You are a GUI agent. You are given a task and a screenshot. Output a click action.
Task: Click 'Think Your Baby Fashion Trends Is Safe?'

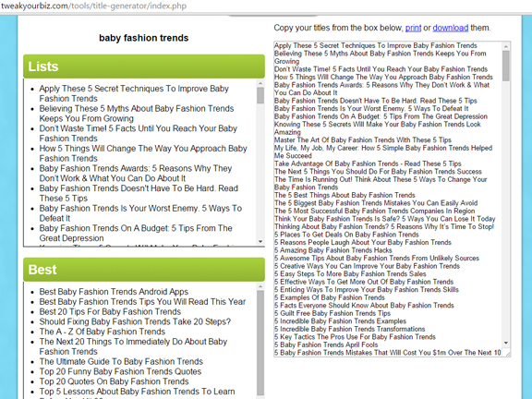pos(385,219)
